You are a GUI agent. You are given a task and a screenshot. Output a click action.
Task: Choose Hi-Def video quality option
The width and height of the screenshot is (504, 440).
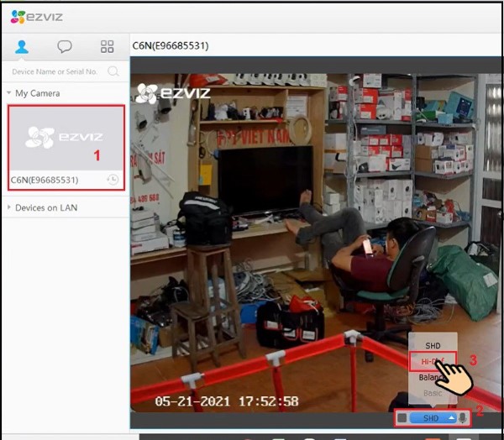[x=431, y=362]
